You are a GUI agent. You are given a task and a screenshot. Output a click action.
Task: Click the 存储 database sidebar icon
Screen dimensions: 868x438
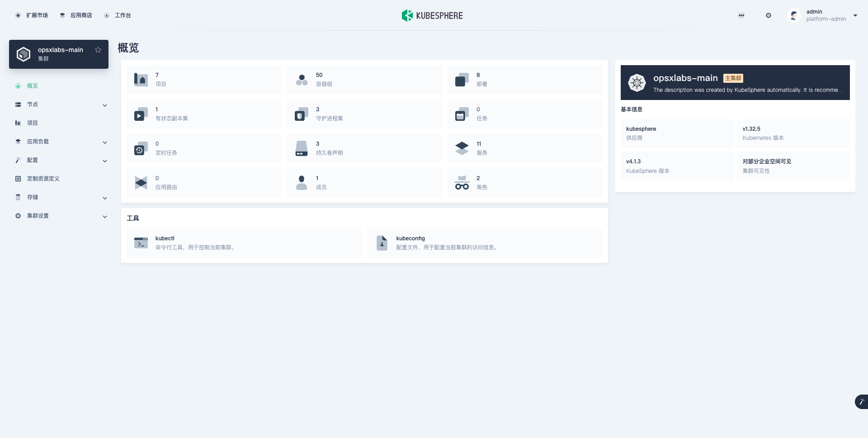click(x=18, y=197)
